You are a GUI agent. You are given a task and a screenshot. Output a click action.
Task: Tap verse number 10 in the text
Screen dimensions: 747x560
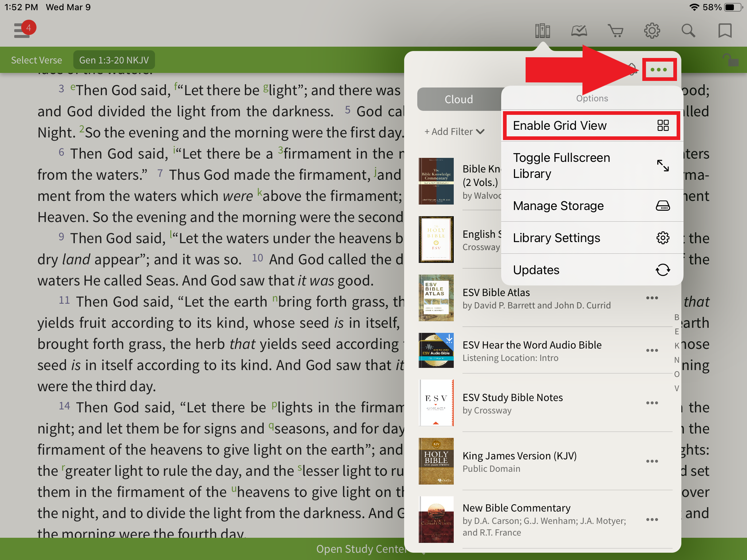coord(257,258)
